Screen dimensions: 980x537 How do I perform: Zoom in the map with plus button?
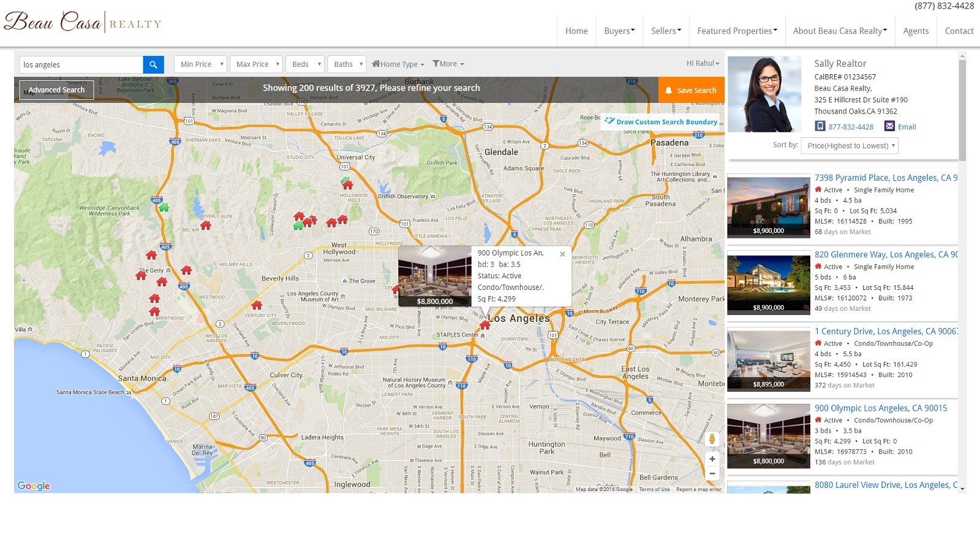712,459
